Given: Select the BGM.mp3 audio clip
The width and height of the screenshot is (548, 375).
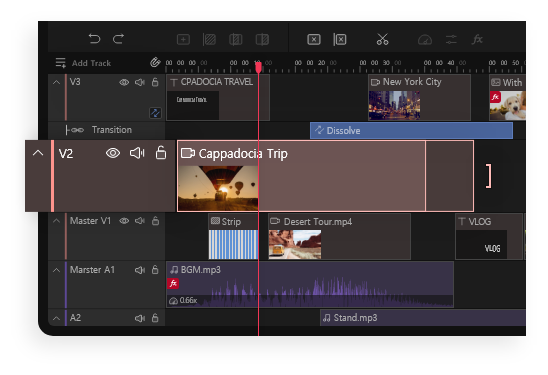Looking at the screenshot, I should [310, 284].
